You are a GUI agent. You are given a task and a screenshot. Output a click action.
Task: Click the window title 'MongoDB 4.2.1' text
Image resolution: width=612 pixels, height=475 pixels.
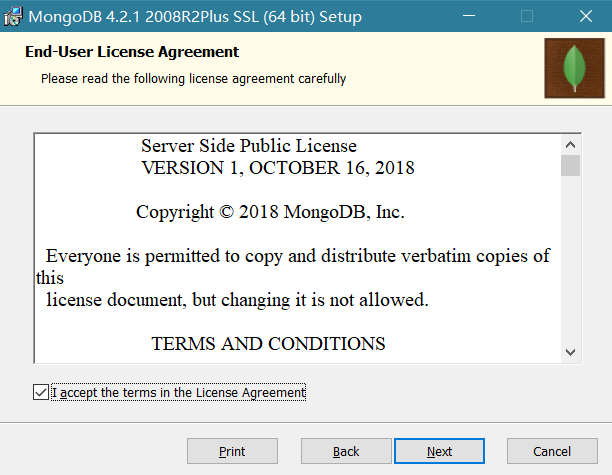195,17
